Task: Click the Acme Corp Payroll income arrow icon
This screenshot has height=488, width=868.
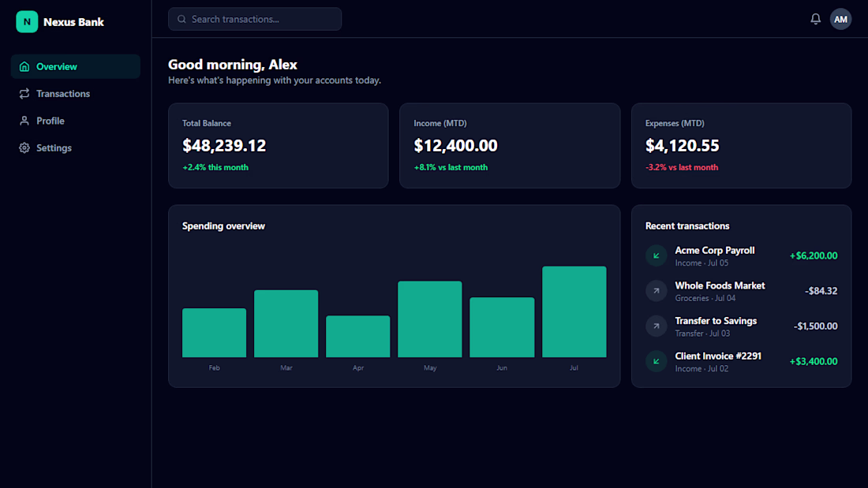Action: tap(656, 255)
